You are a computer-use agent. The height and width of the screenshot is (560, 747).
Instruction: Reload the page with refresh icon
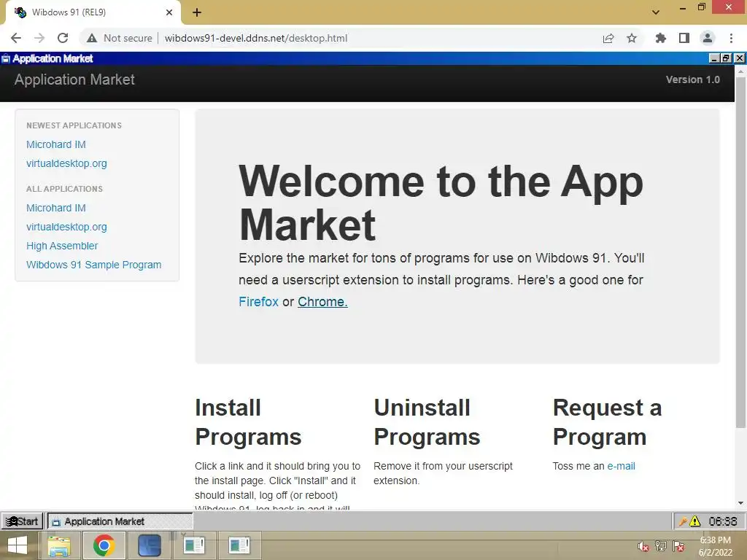click(63, 38)
